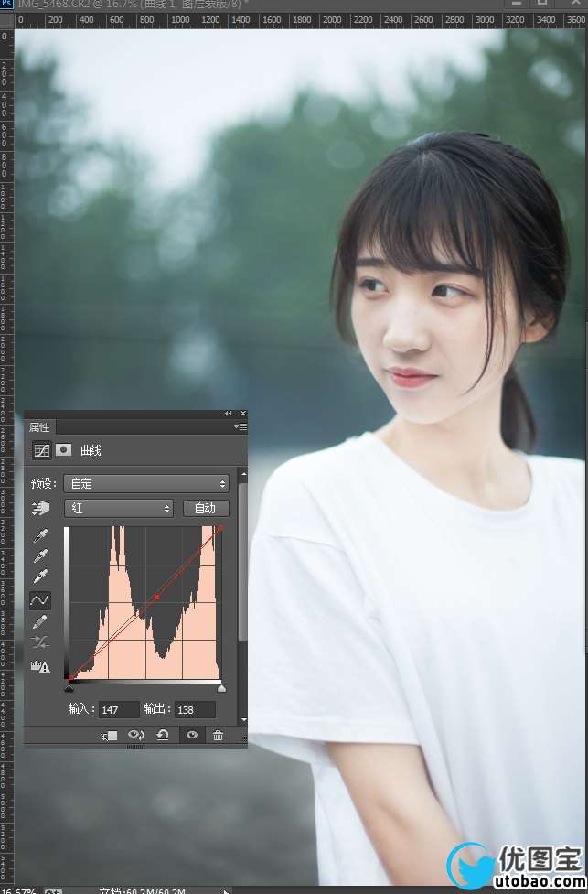Select the layer mask icon
Image resolution: width=588 pixels, height=894 pixels.
pyautogui.click(x=64, y=450)
